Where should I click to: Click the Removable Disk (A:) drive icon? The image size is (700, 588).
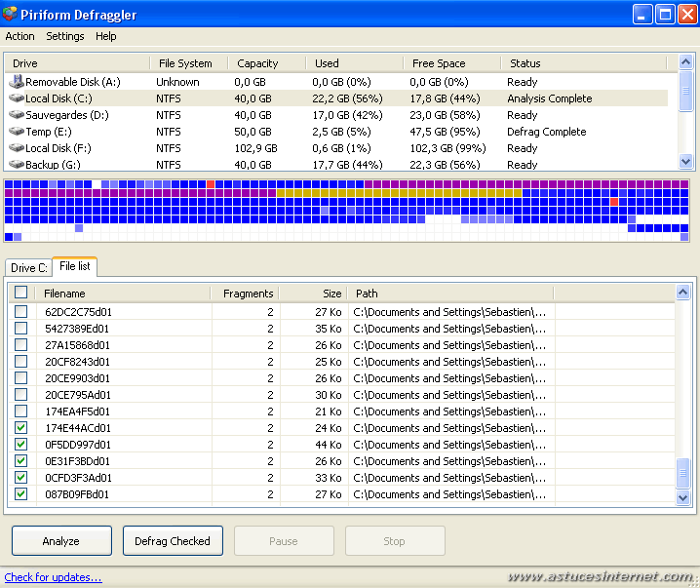pyautogui.click(x=17, y=82)
